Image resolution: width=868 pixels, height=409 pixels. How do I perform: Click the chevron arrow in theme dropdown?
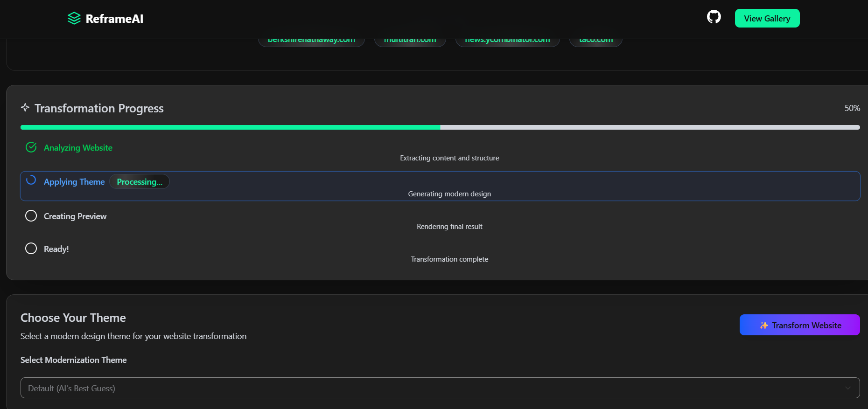pos(848,388)
